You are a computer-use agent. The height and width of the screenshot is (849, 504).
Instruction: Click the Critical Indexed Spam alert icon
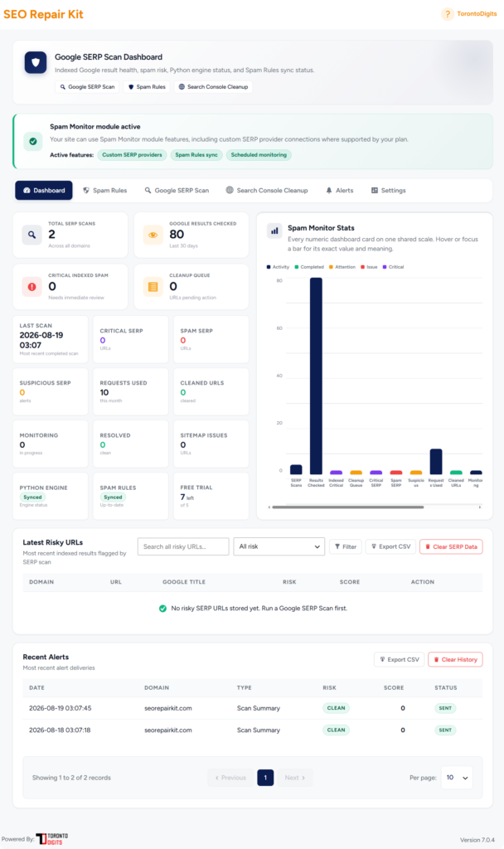coord(32,287)
